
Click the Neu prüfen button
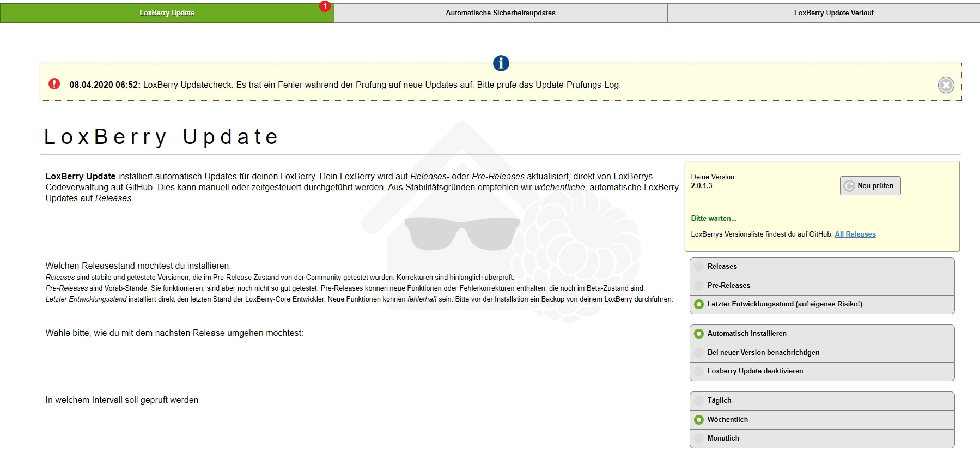point(870,186)
